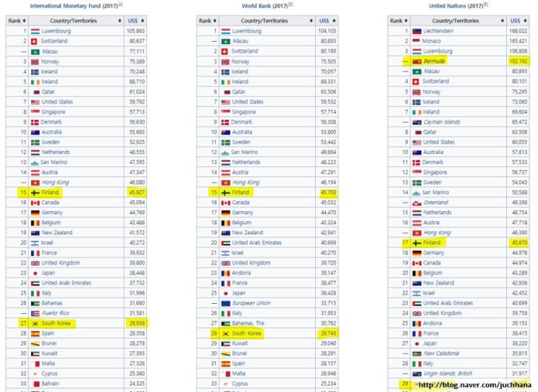Sort United Nations table by Country/Territories arrows
The height and width of the screenshot is (392, 538).
503,21
